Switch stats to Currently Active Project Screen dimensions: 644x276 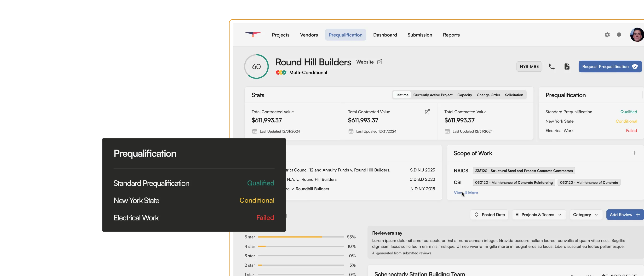coord(433,95)
